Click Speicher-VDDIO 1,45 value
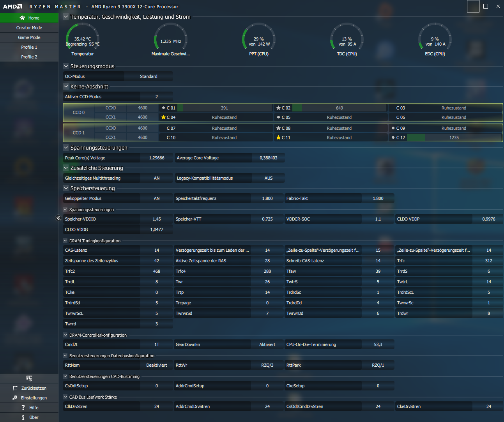 click(157, 219)
